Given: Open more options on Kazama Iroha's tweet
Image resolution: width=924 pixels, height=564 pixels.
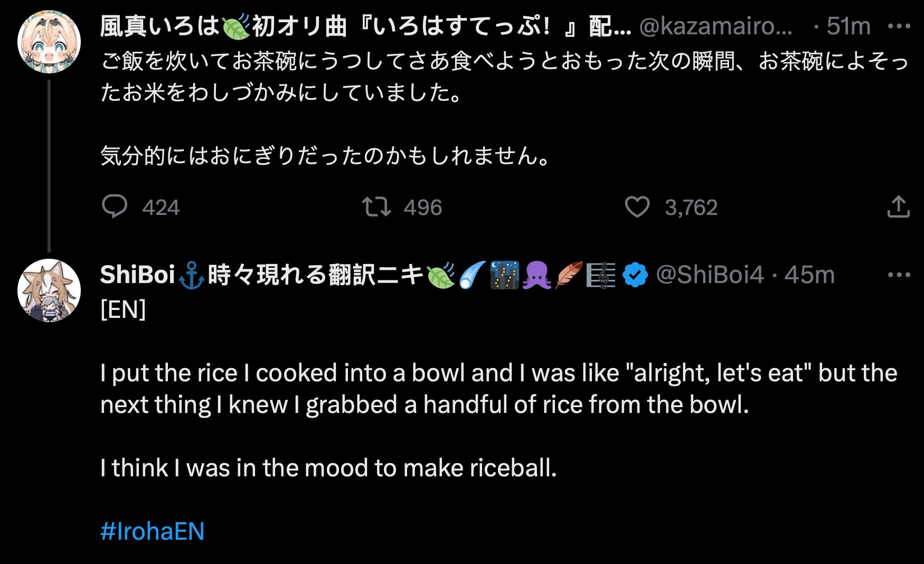Looking at the screenshot, I should tap(899, 26).
